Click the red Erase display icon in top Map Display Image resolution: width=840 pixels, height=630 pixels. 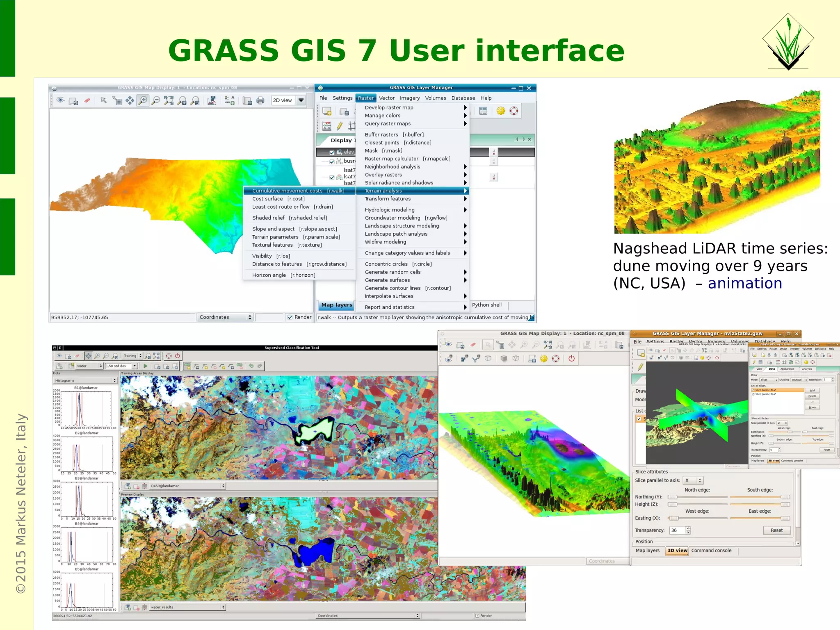(87, 100)
